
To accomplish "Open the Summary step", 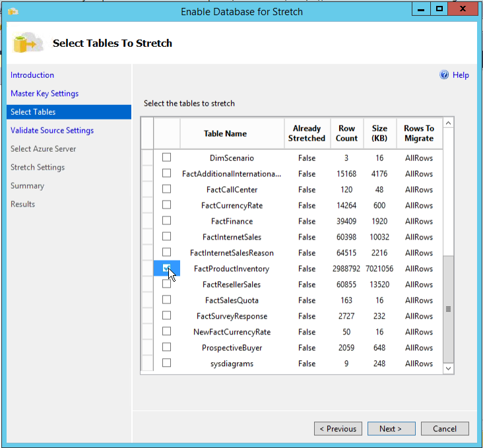I will [28, 186].
